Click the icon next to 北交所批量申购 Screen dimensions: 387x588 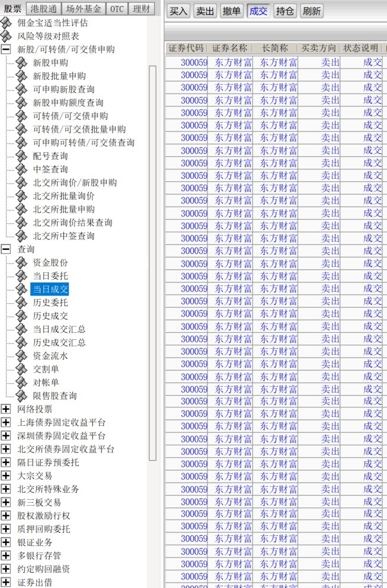(x=21, y=209)
